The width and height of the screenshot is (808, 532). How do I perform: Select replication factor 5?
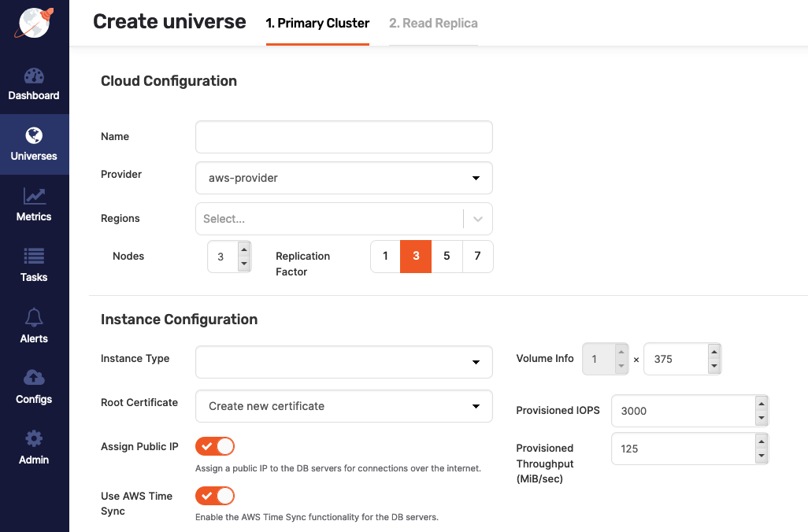(447, 256)
